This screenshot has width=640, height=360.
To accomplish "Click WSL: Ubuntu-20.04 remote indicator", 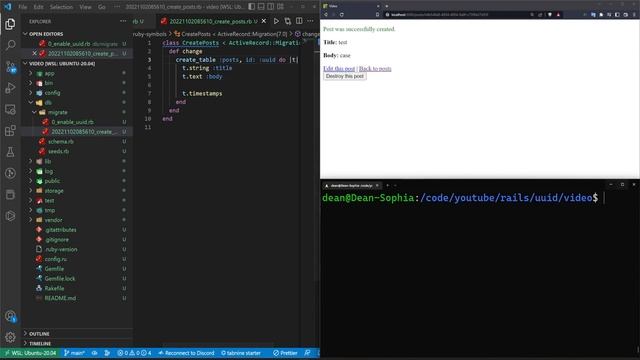I will (x=31, y=353).
